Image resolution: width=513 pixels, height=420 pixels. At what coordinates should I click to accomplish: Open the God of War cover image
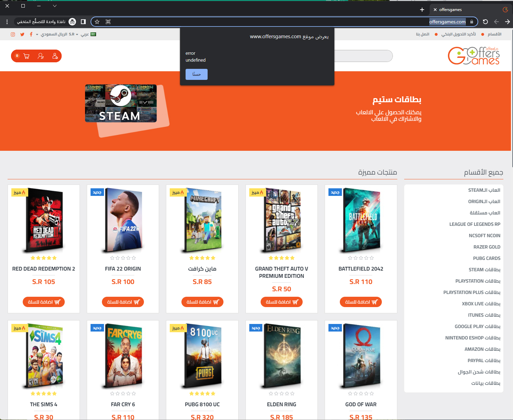pos(361,355)
